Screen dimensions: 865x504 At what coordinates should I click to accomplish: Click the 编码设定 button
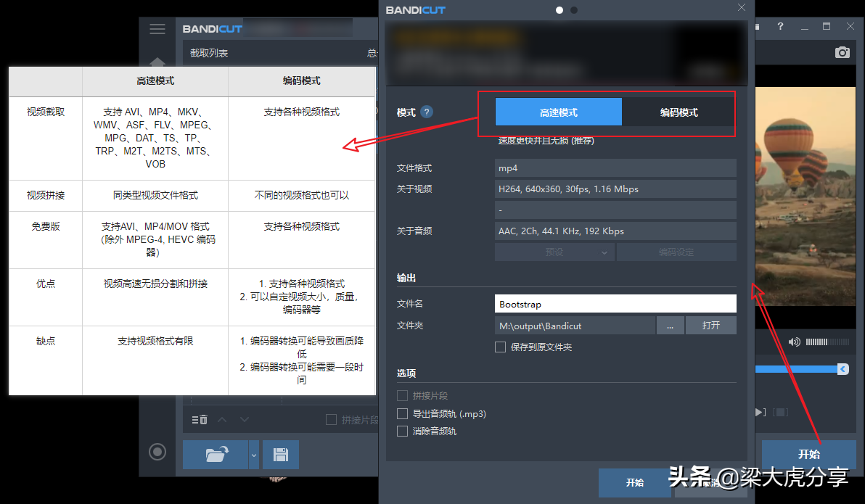tap(676, 252)
